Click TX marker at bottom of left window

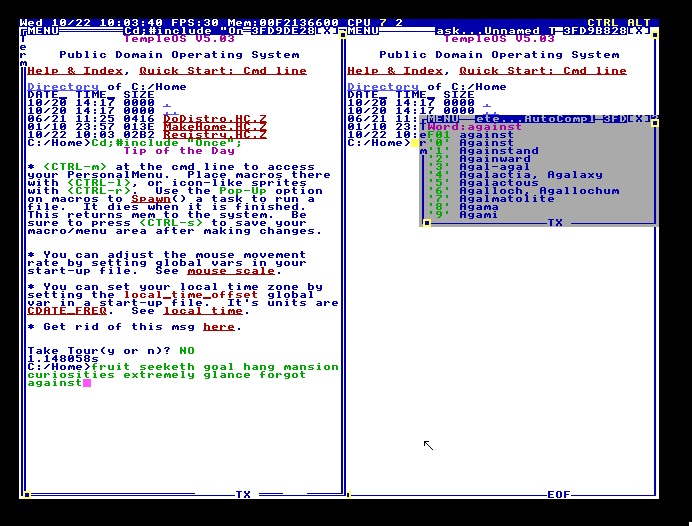click(x=243, y=495)
